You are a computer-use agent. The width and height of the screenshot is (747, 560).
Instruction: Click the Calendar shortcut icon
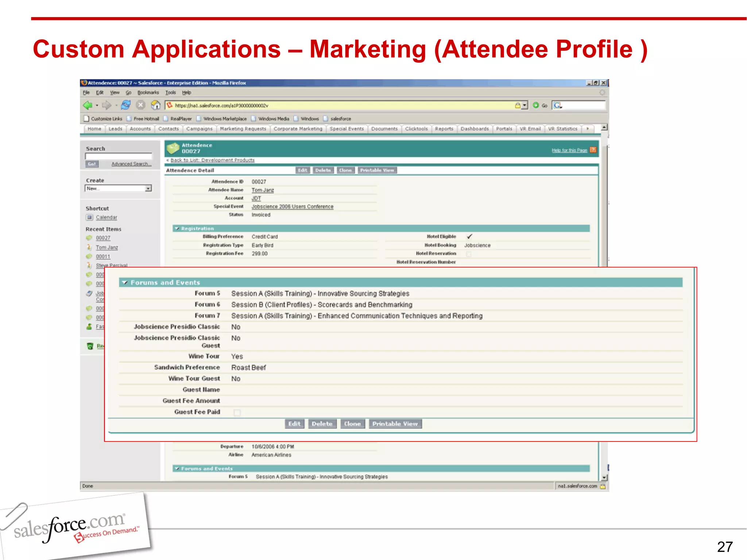coord(89,217)
